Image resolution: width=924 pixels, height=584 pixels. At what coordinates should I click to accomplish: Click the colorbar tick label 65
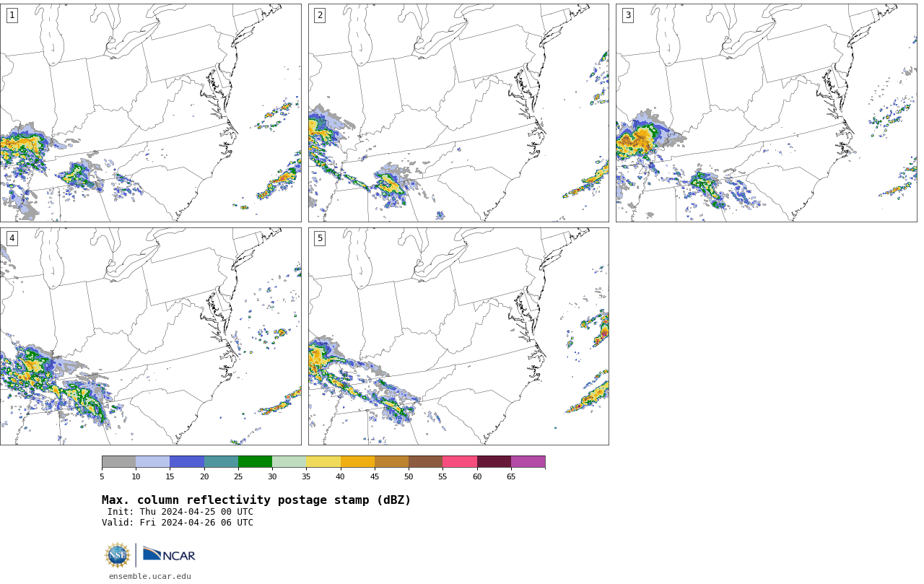coord(511,476)
